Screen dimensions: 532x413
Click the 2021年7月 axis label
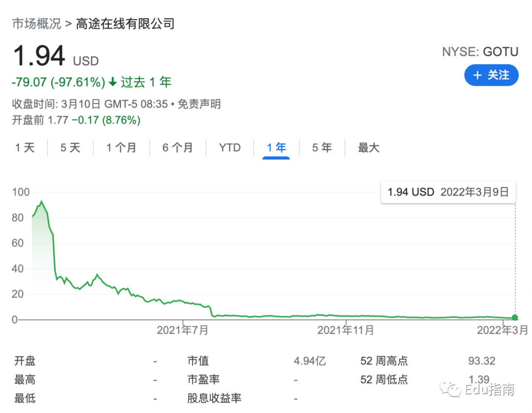coord(183,330)
